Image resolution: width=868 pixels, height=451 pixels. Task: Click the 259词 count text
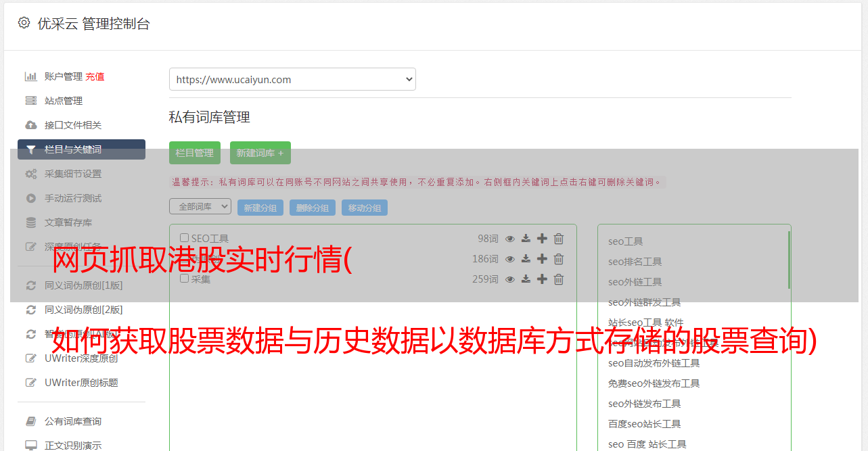485,279
